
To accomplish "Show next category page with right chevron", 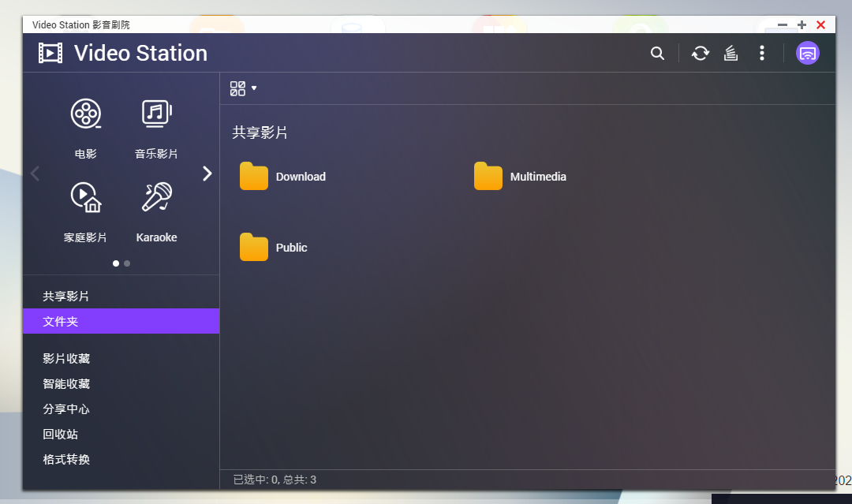I will coord(207,174).
